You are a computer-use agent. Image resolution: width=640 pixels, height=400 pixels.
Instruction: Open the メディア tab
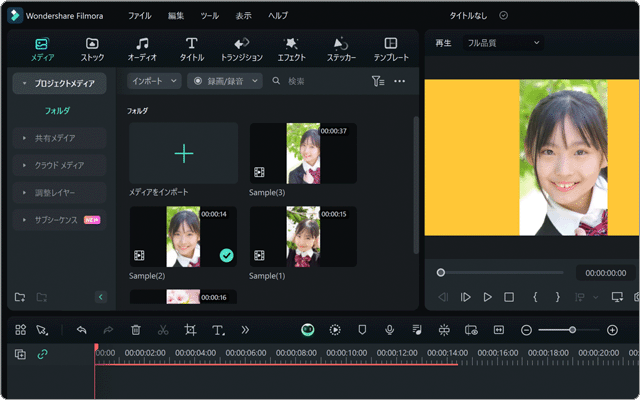(42, 49)
